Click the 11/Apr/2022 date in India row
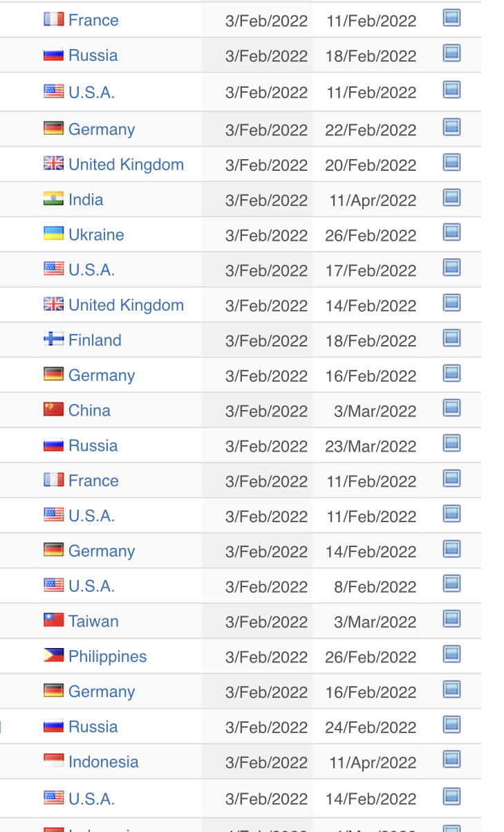The height and width of the screenshot is (832, 504). click(373, 201)
